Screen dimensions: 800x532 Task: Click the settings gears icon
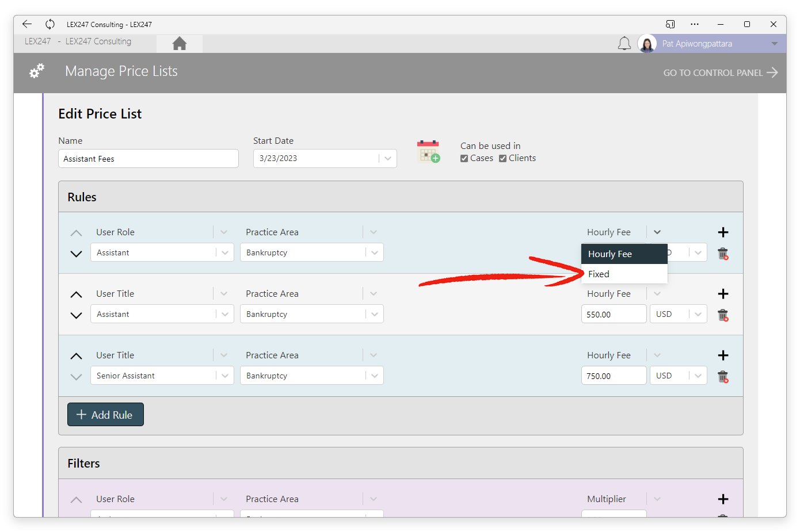tap(37, 71)
